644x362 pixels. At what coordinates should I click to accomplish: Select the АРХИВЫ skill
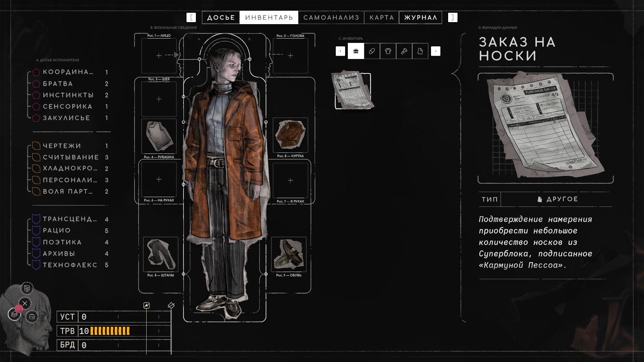pos(70,253)
